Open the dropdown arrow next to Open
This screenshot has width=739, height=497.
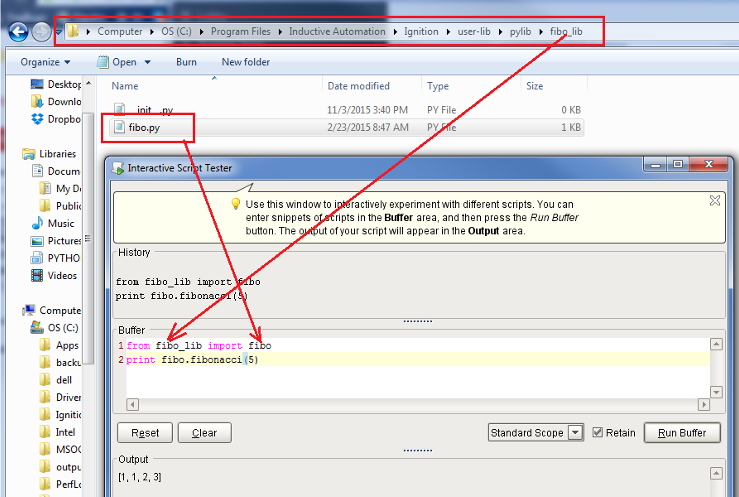click(x=148, y=62)
